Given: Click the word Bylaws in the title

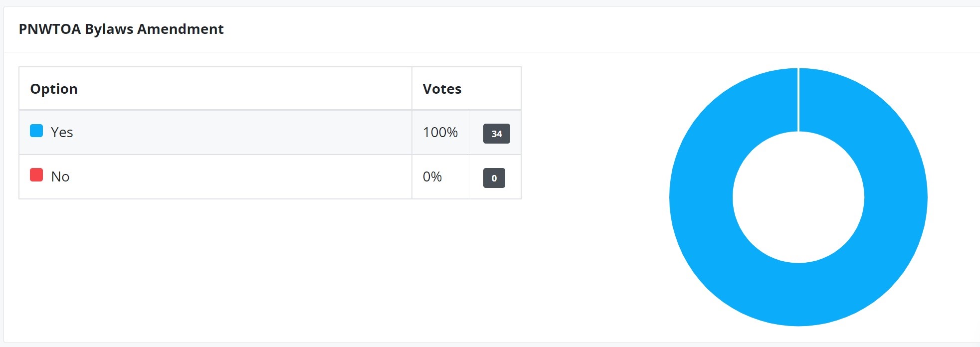Looking at the screenshot, I should pyautogui.click(x=109, y=29).
